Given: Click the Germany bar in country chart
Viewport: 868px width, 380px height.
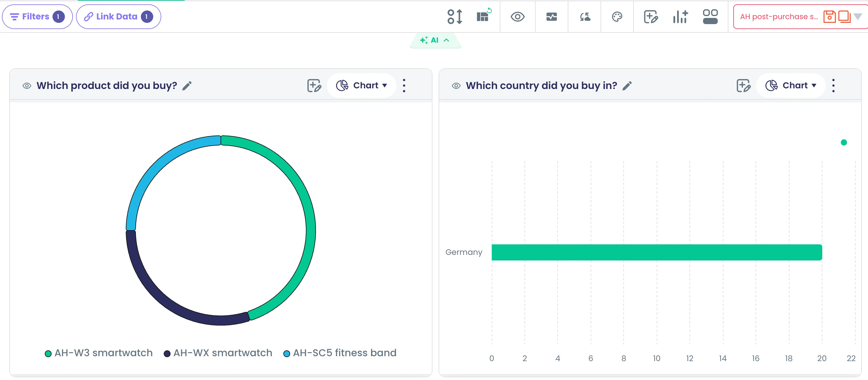Looking at the screenshot, I should [x=656, y=252].
